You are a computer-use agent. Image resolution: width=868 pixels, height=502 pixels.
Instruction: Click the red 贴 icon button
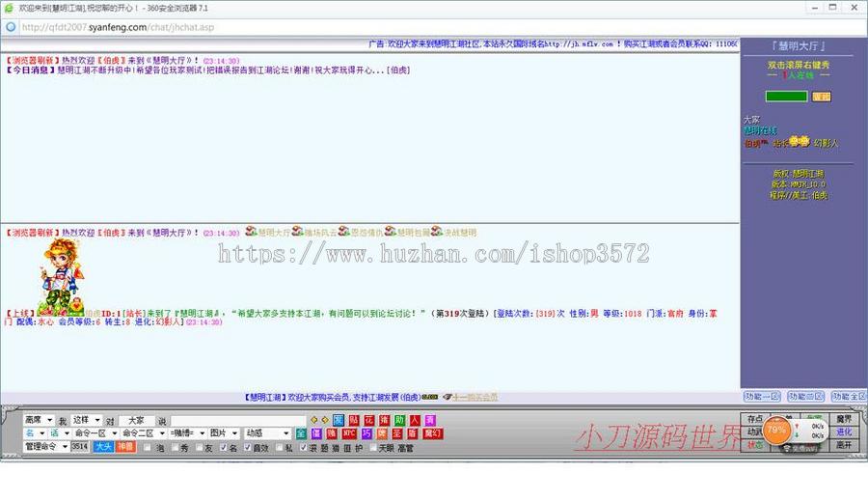pyautogui.click(x=354, y=421)
